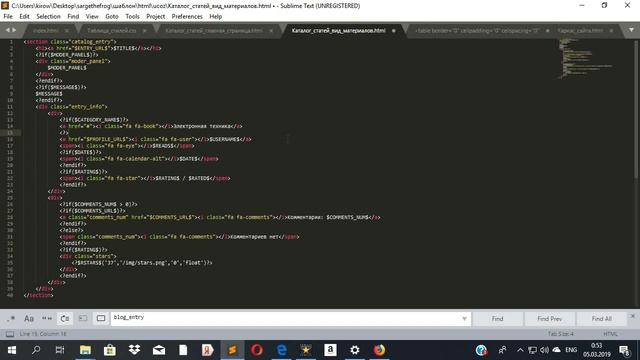Open Settings gear from taskbar
This screenshot has width=640, height=360.
coord(355,350)
